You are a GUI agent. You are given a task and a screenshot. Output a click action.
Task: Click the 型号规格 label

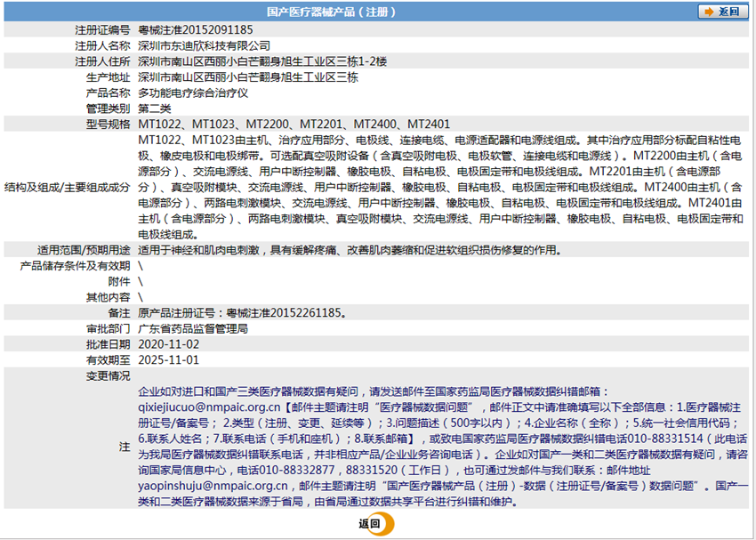tap(108, 125)
